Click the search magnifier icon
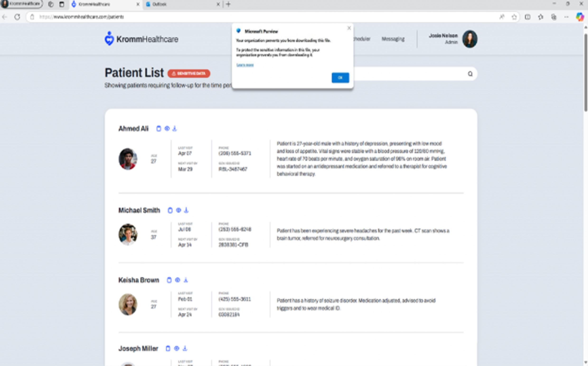Screen dimensions: 588x366 (470, 74)
